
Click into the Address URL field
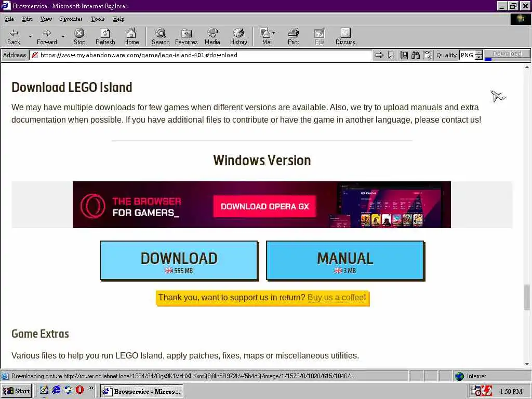click(201, 55)
